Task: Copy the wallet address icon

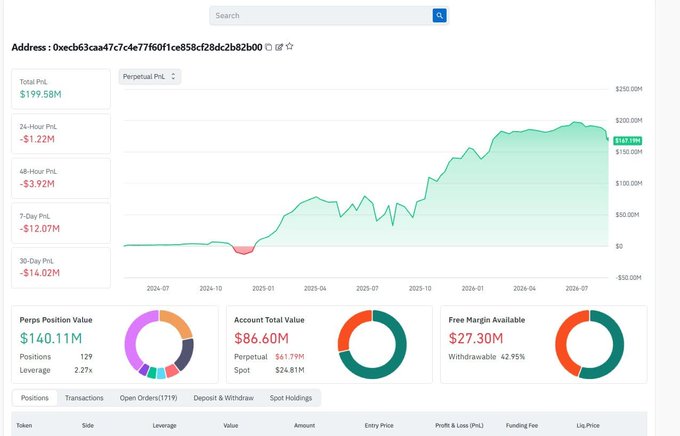Action: (x=268, y=47)
